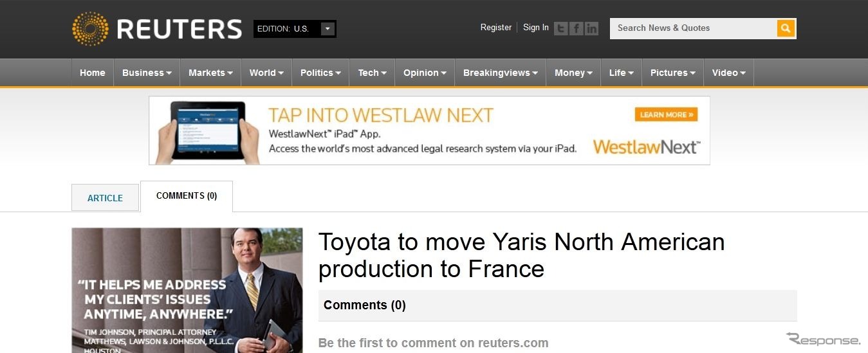
Task: Open the Facebook social icon
Action: (x=577, y=28)
